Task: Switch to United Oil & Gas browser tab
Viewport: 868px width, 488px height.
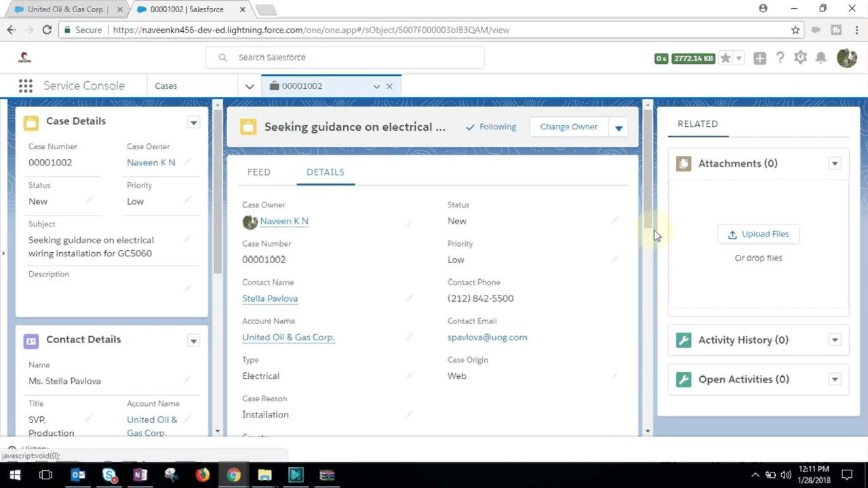Action: point(66,9)
